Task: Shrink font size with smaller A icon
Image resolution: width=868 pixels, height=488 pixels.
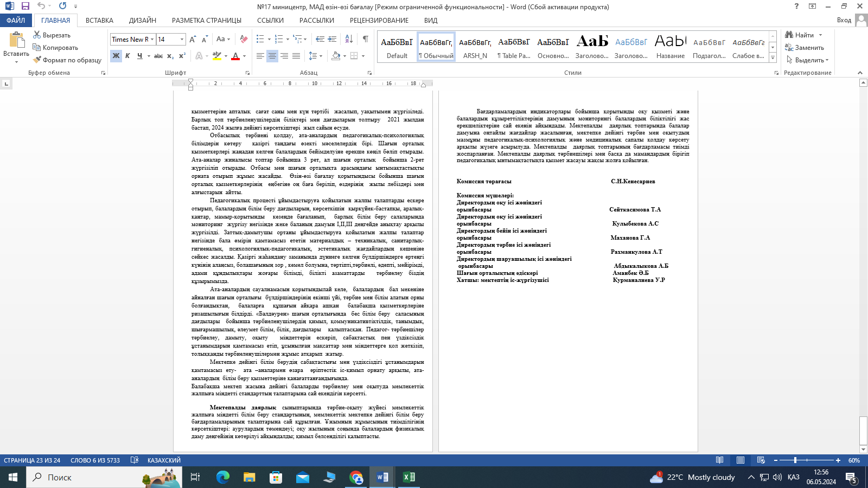Action: 205,39
